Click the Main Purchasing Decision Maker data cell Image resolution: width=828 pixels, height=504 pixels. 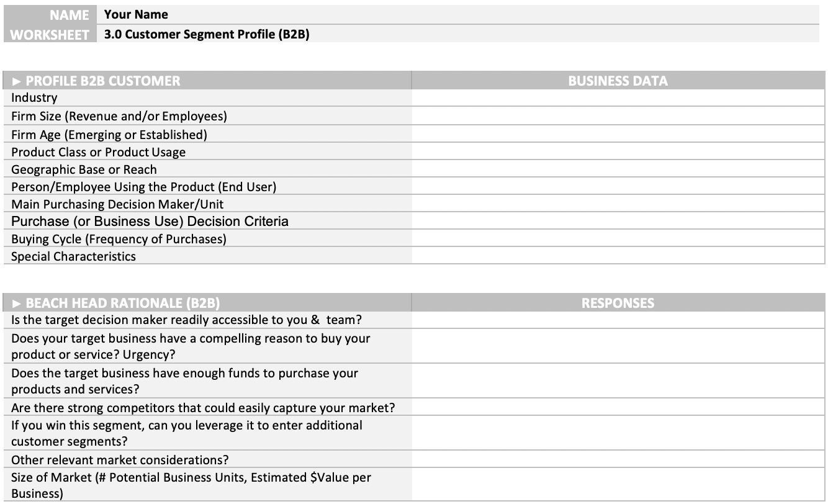click(x=618, y=204)
